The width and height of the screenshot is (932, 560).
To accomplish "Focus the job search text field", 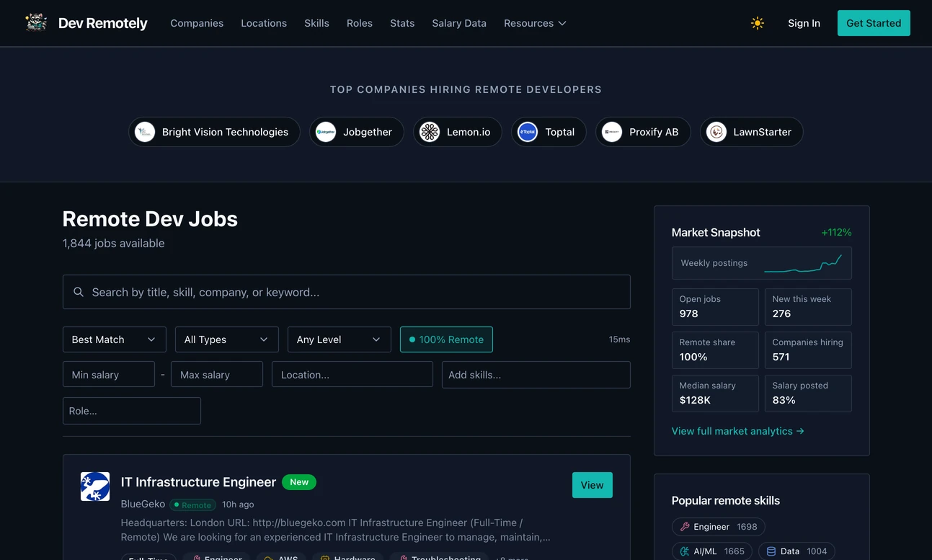I will 347,292.
